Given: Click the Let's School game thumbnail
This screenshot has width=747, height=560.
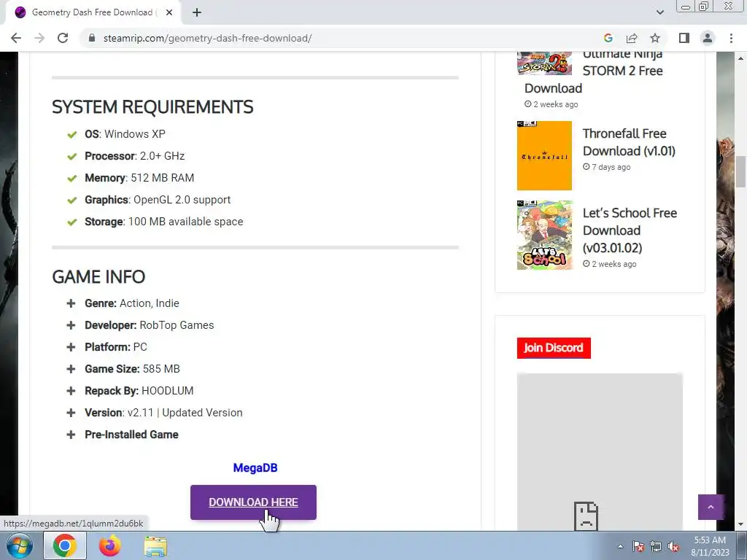Looking at the screenshot, I should click(x=544, y=235).
